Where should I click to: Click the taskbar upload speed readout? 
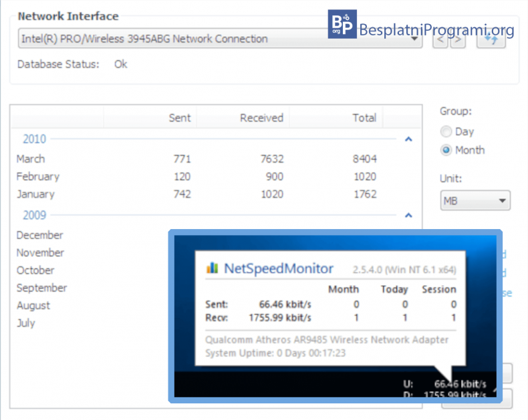(445, 384)
